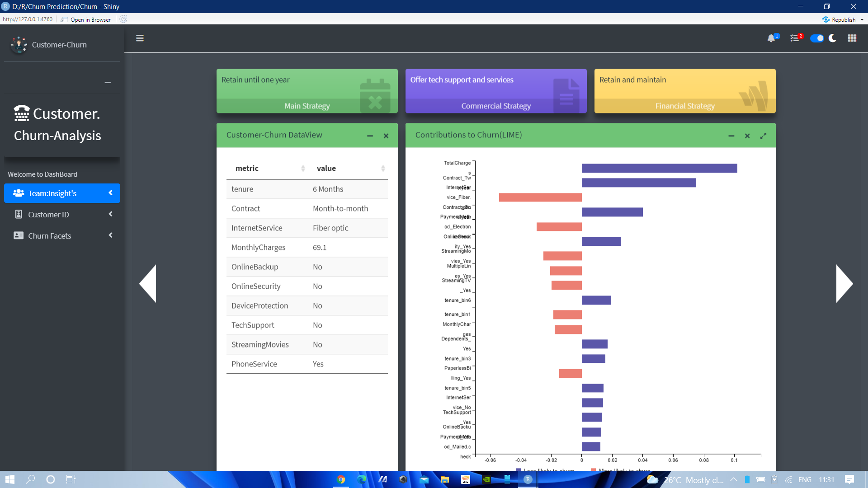This screenshot has height=488, width=868.
Task: Open the notifications bell icon
Action: (x=771, y=38)
